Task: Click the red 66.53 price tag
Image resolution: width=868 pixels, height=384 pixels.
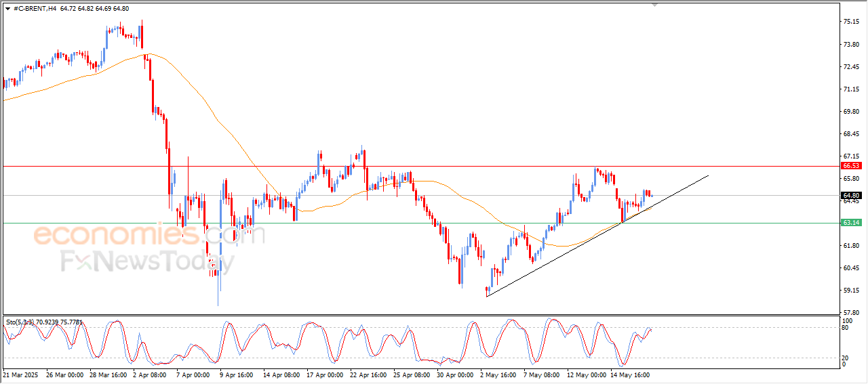Action: (x=850, y=165)
